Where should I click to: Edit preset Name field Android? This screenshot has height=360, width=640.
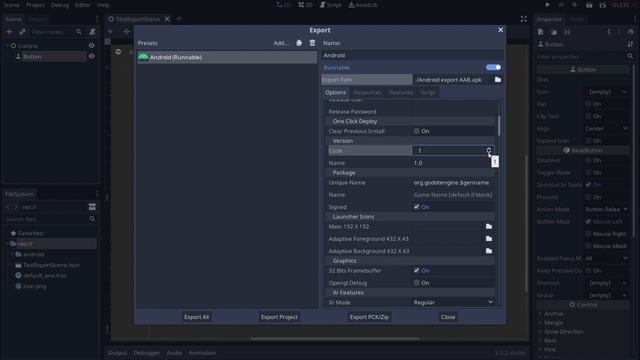412,55
